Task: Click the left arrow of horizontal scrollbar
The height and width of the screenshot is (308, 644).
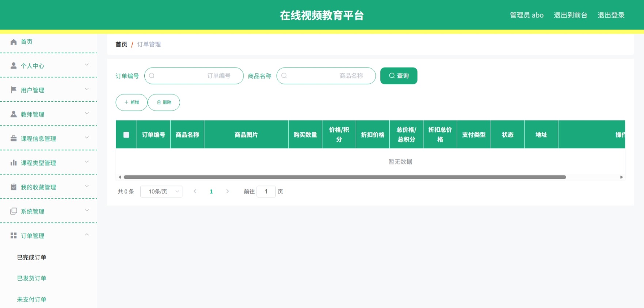Action: point(120,177)
